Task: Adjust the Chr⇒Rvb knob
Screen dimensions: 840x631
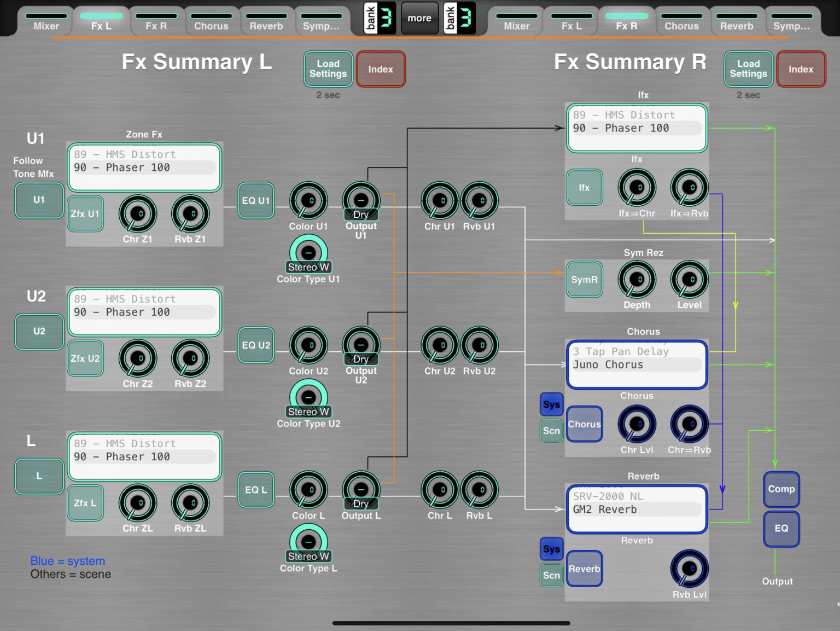Action: tap(689, 424)
